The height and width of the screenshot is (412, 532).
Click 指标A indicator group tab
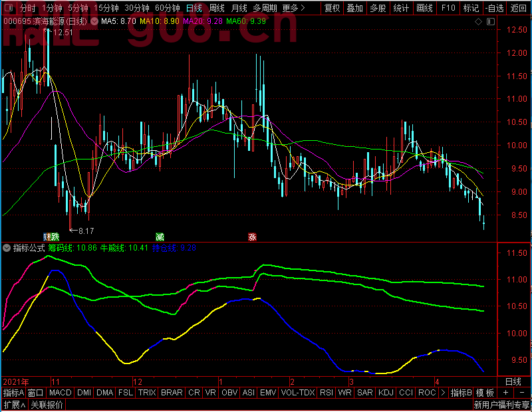[13, 393]
